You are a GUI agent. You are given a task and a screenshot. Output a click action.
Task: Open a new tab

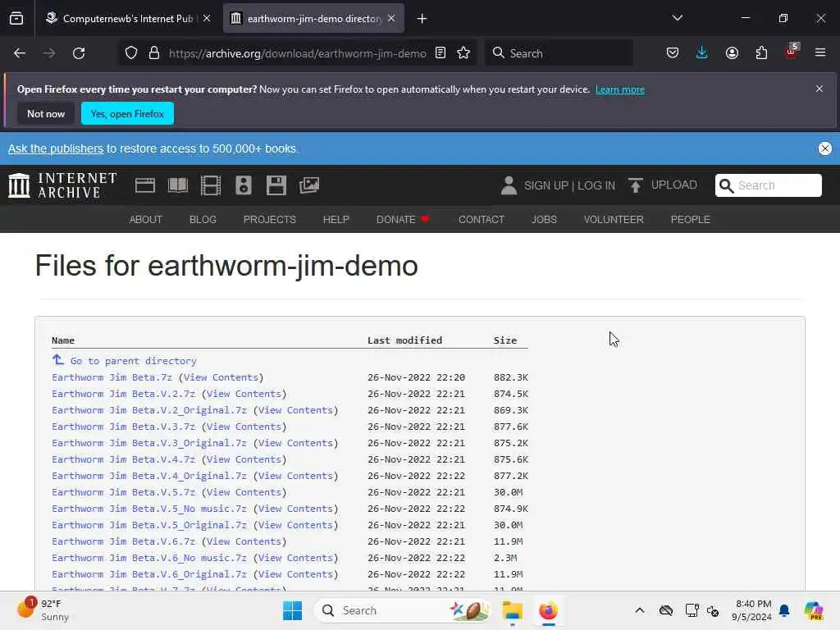[x=422, y=19]
